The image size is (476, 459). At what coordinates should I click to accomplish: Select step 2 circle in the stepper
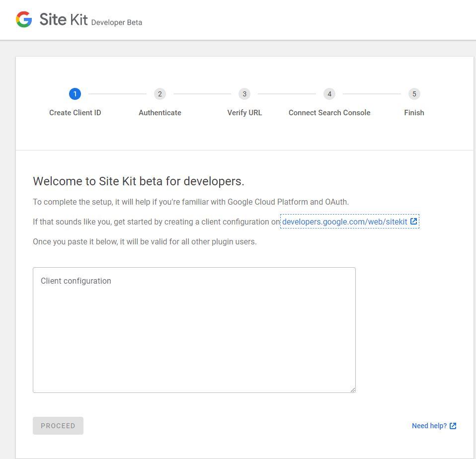click(160, 94)
